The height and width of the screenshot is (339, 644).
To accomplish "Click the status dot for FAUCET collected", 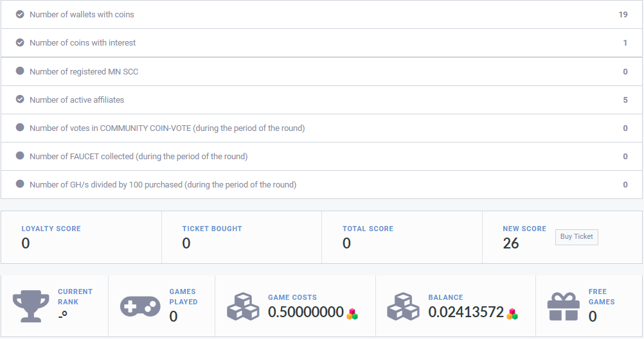I will [x=20, y=156].
